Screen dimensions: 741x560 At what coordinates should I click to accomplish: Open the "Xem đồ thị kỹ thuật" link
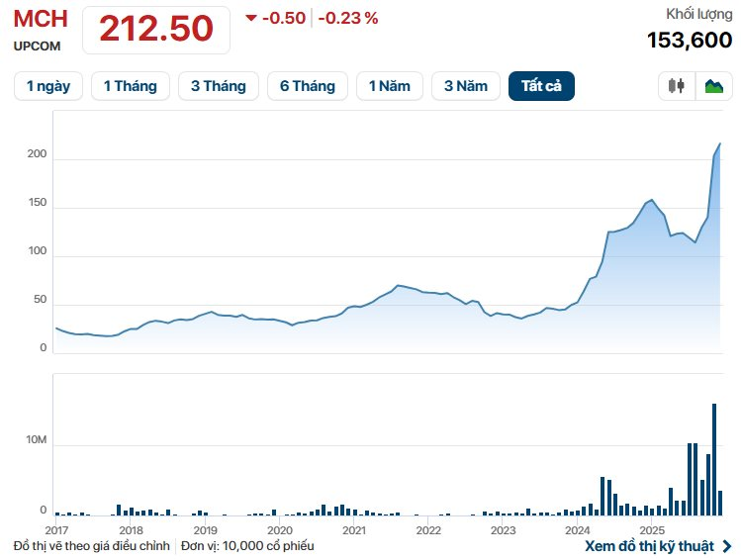(x=651, y=545)
